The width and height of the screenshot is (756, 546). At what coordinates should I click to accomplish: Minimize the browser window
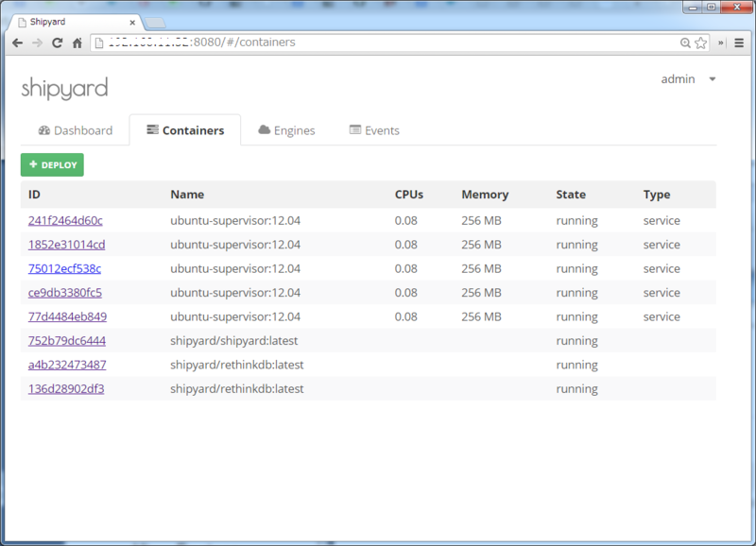(693, 8)
